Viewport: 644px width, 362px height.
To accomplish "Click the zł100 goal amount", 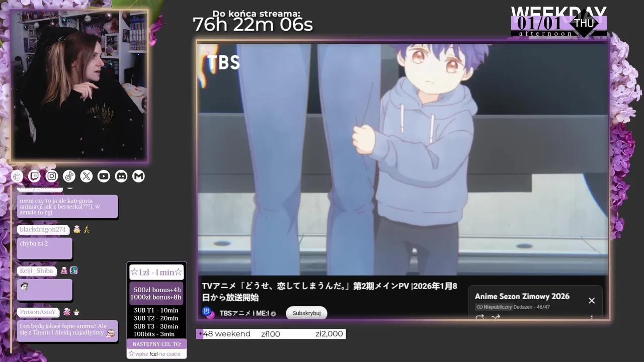I will point(271,334).
